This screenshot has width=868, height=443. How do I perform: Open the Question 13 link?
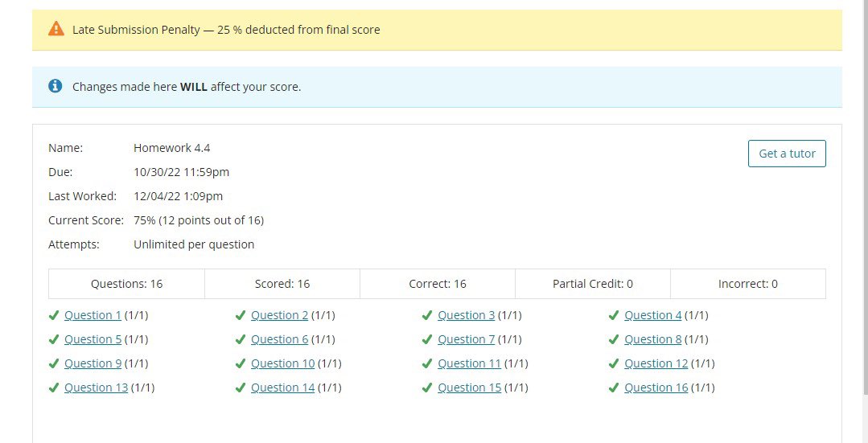click(x=97, y=388)
